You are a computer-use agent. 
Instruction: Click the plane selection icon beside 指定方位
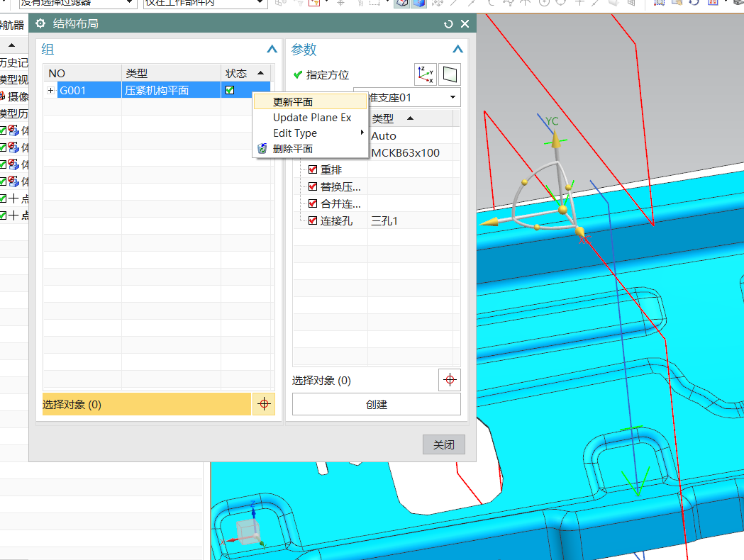(450, 74)
